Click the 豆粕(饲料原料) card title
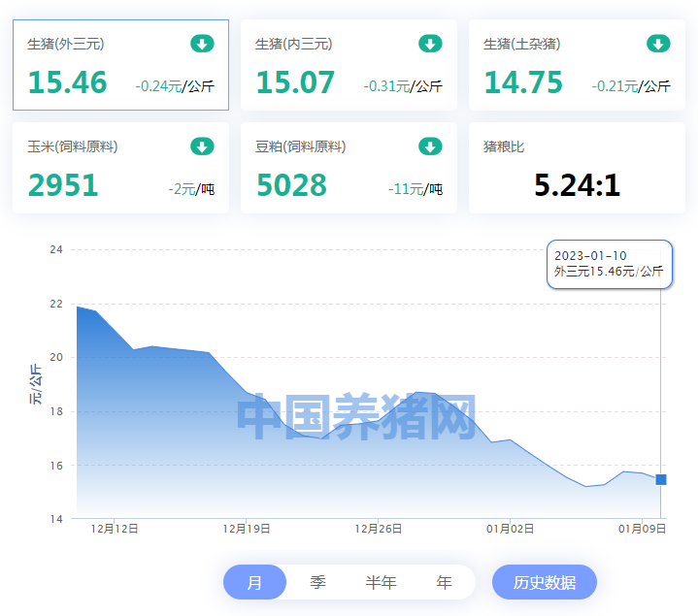This screenshot has height=616, width=698. coord(301,146)
